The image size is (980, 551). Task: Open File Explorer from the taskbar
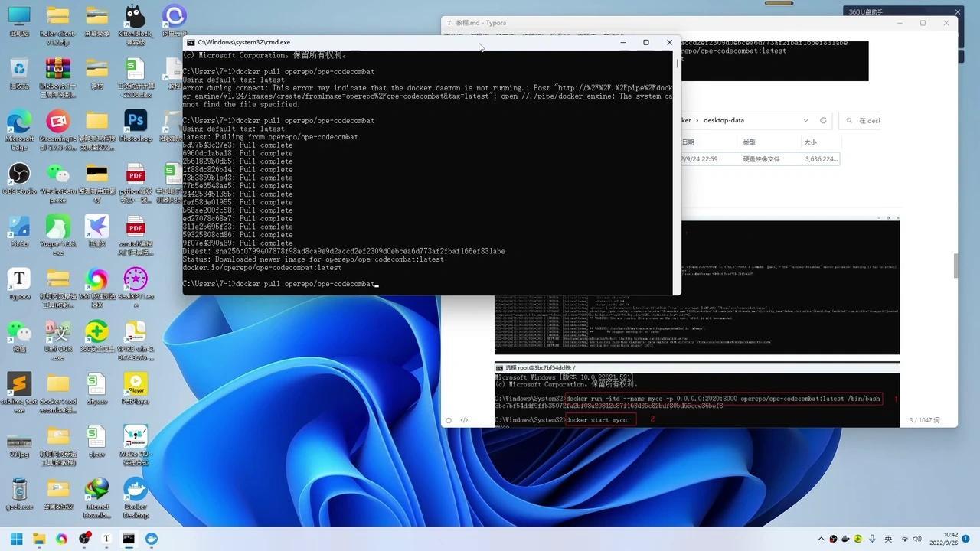38,540
